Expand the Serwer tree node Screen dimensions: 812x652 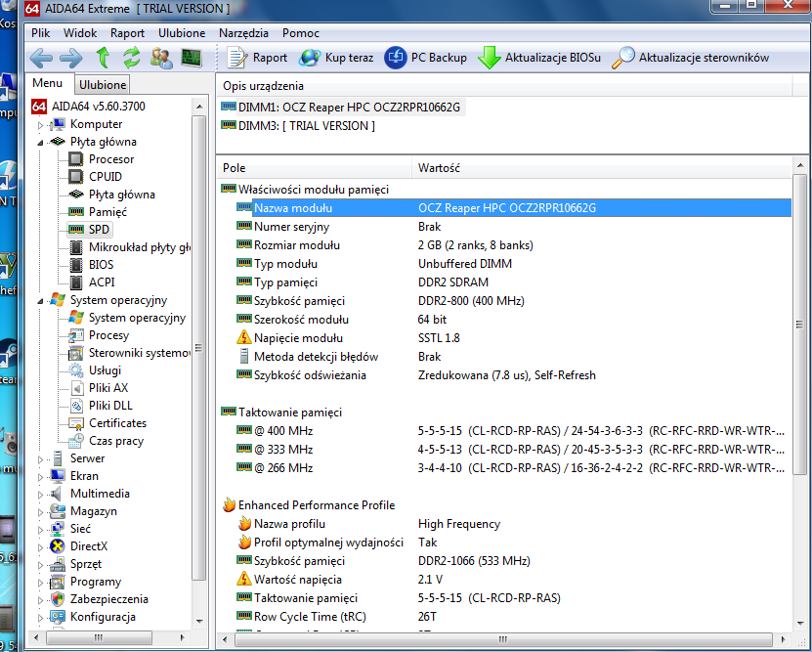pos(40,459)
